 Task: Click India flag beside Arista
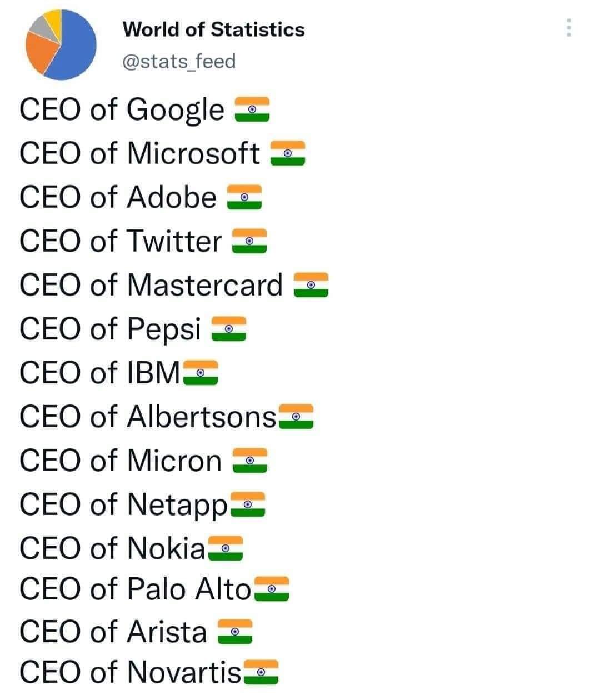235,632
